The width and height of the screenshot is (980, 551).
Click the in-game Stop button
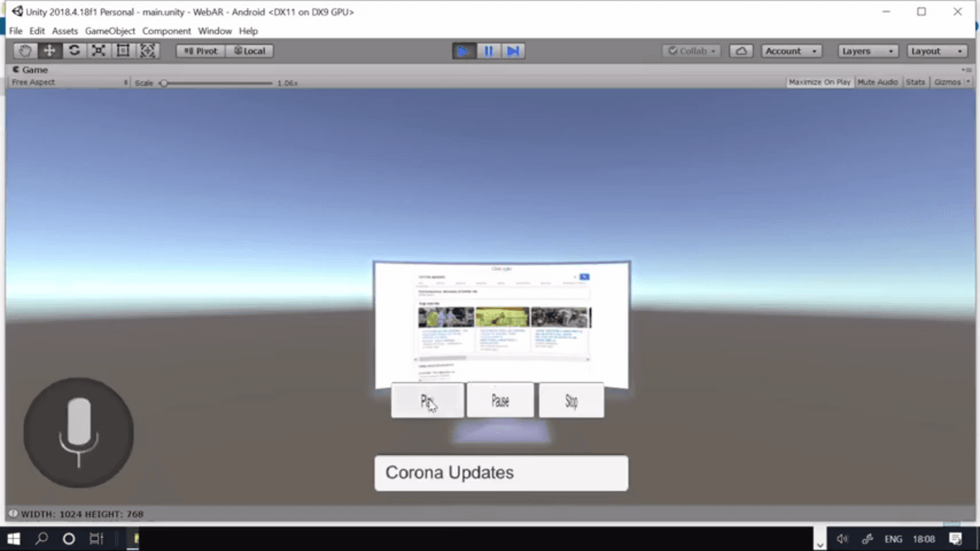(x=572, y=401)
